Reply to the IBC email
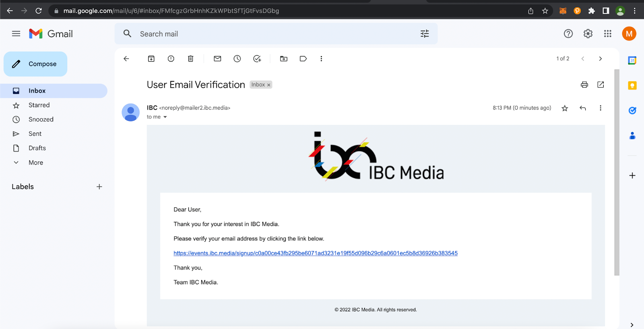The height and width of the screenshot is (329, 644). pos(583,108)
